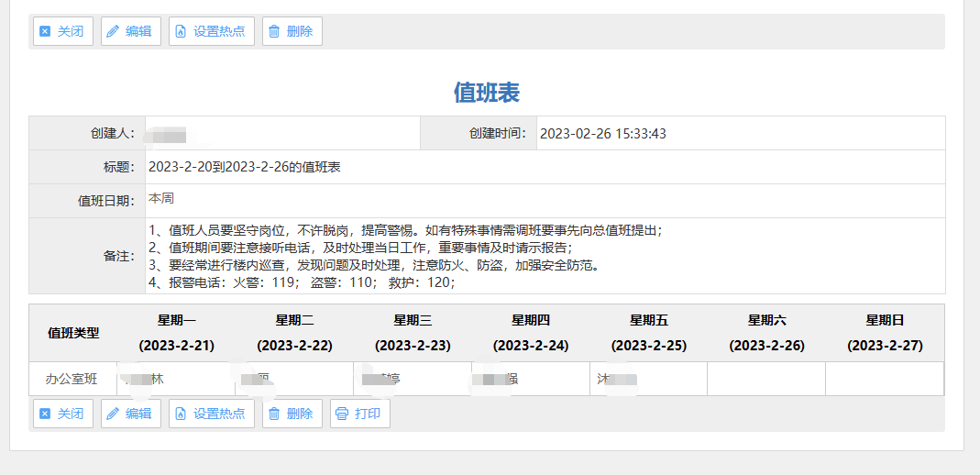Click the close X icon in the bottom toolbar

pyautogui.click(x=45, y=414)
